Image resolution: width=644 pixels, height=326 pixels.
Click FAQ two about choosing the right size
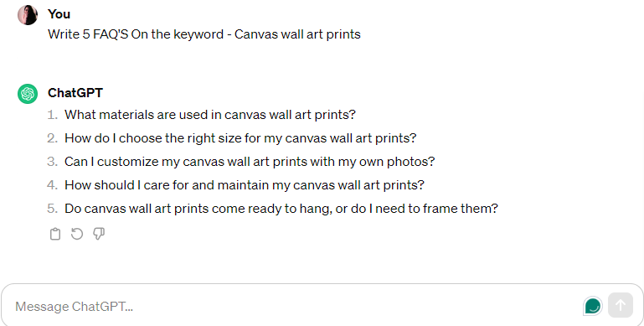click(x=240, y=138)
